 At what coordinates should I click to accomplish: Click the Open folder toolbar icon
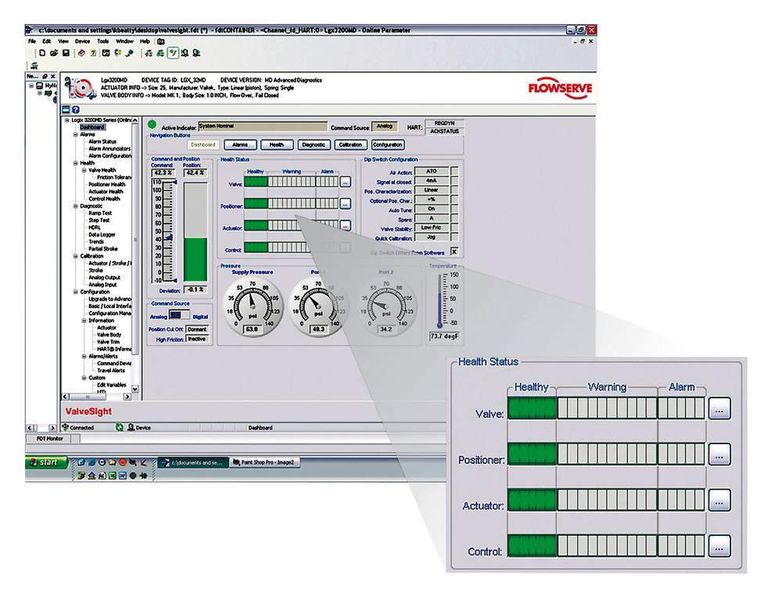pos(54,53)
